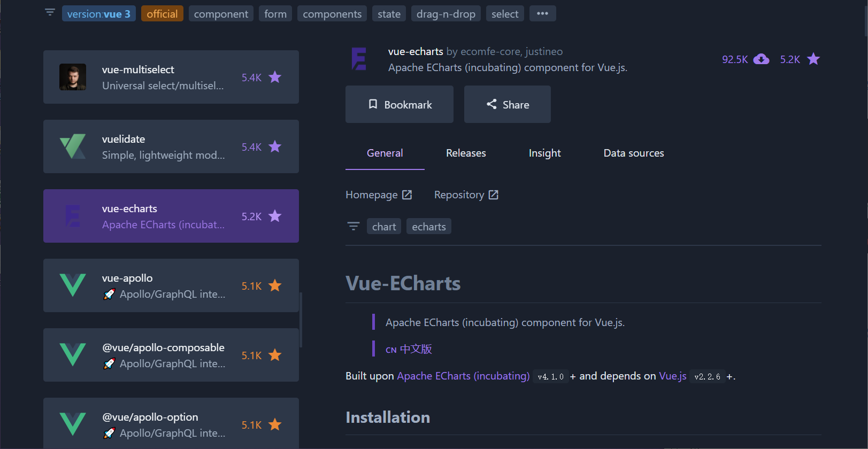The height and width of the screenshot is (449, 868).
Task: Open the top filter icon beside version tag
Action: click(x=50, y=12)
